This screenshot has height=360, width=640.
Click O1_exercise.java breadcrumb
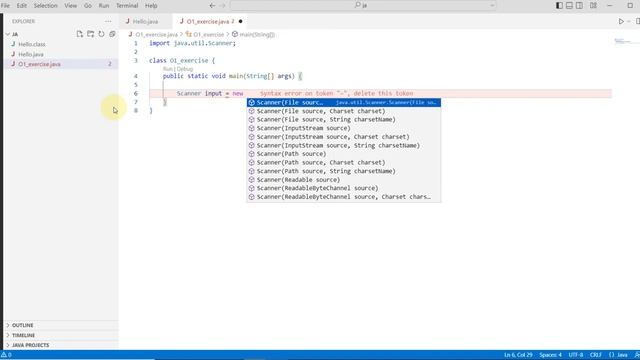156,35
